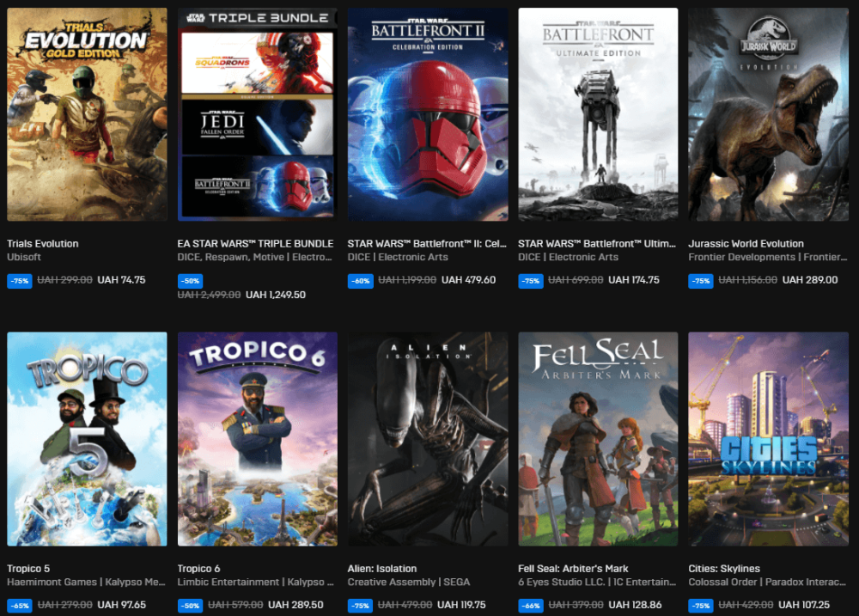The height and width of the screenshot is (616, 859).
Task: Open the Tropico 5 cover art
Action: (87, 439)
